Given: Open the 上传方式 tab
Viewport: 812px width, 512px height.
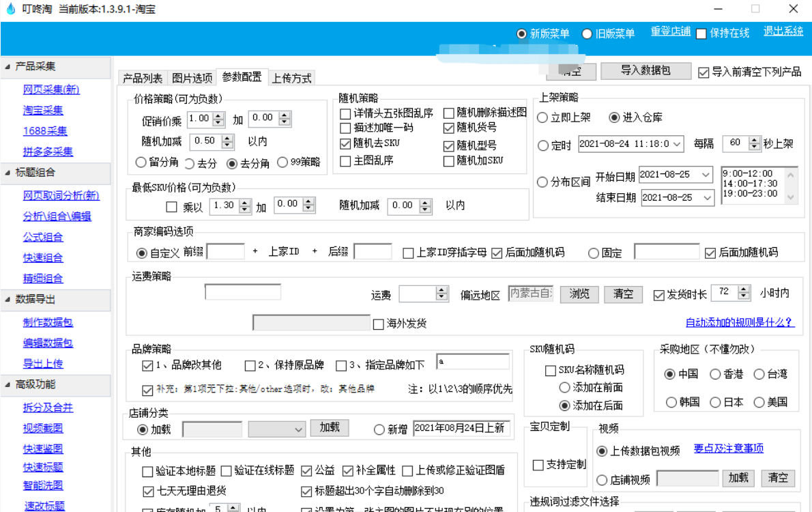Looking at the screenshot, I should tap(291, 77).
